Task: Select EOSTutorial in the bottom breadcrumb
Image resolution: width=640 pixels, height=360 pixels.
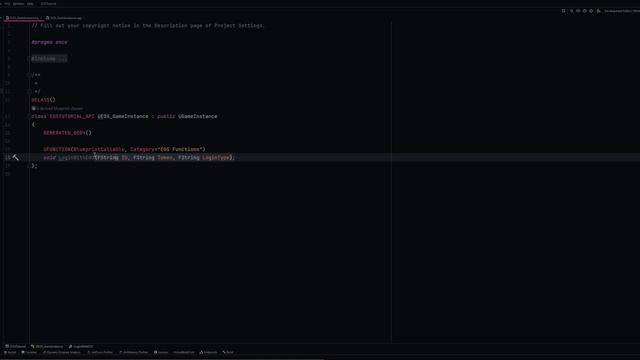Action: click(x=16, y=347)
